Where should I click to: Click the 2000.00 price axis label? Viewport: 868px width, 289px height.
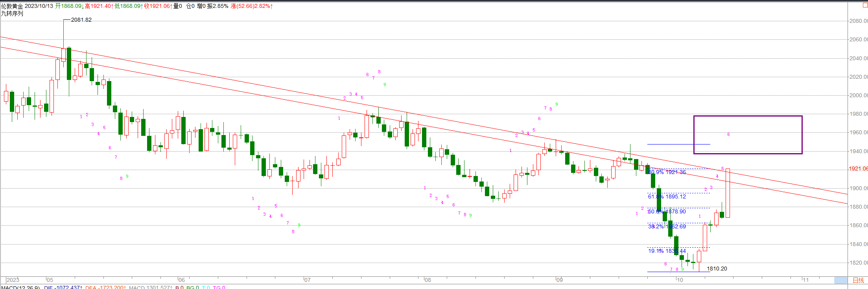(858, 95)
